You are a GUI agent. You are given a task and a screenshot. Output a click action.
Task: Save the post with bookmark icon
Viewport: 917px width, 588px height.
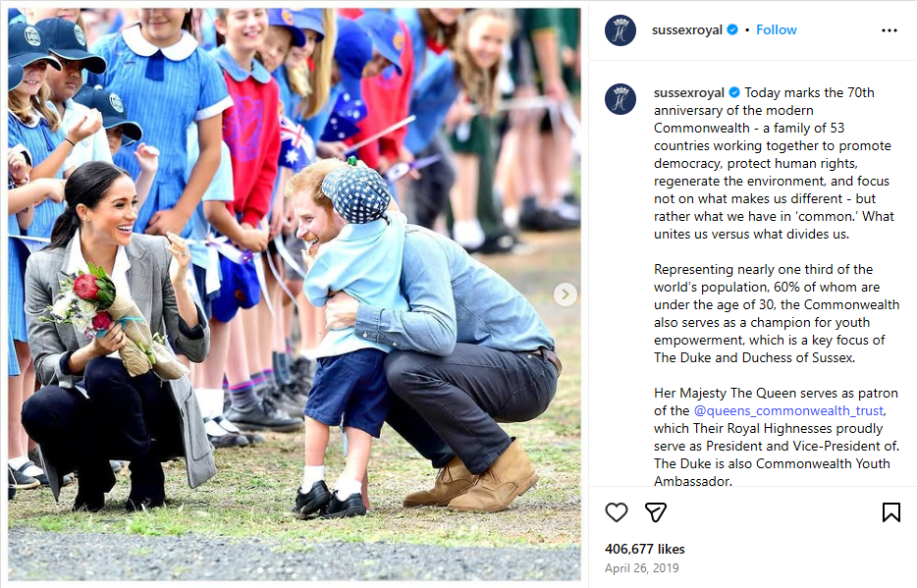click(891, 512)
